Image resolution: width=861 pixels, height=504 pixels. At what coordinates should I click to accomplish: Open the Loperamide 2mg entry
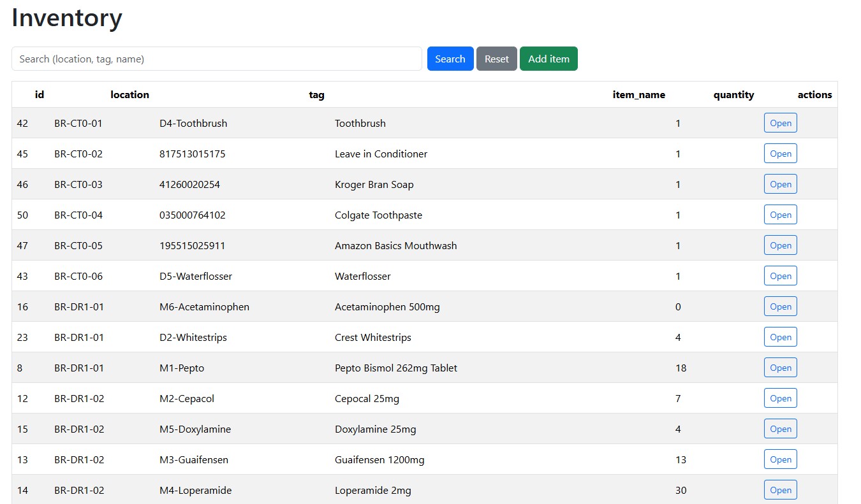click(x=780, y=489)
